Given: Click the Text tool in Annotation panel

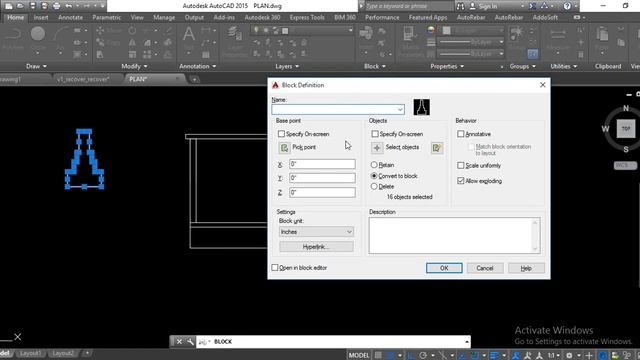Looking at the screenshot, I should coord(189,34).
